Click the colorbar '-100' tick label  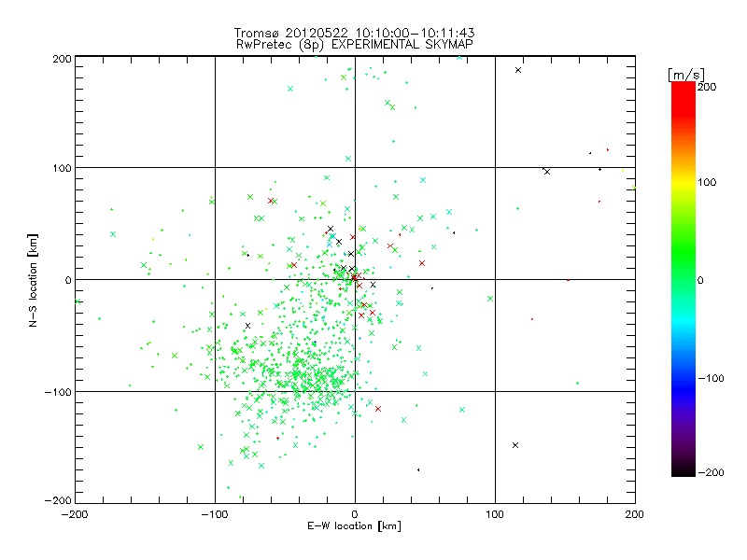[x=711, y=378]
